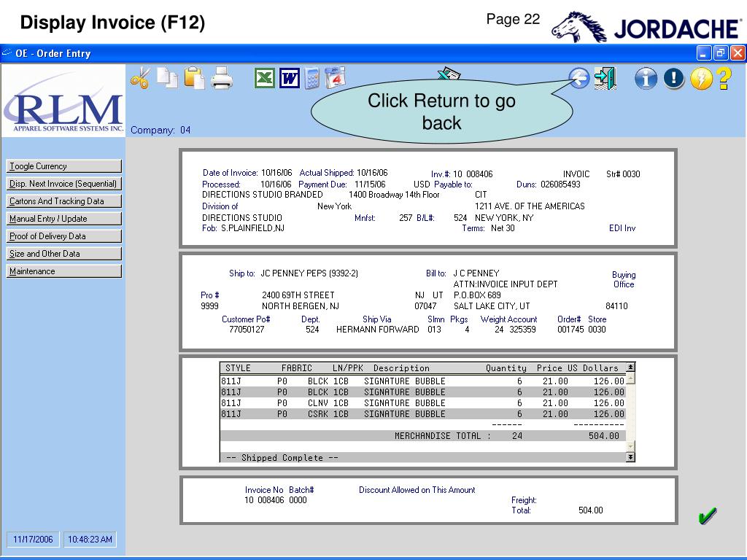Open the calculator icon
The image size is (747, 560).
[312, 78]
